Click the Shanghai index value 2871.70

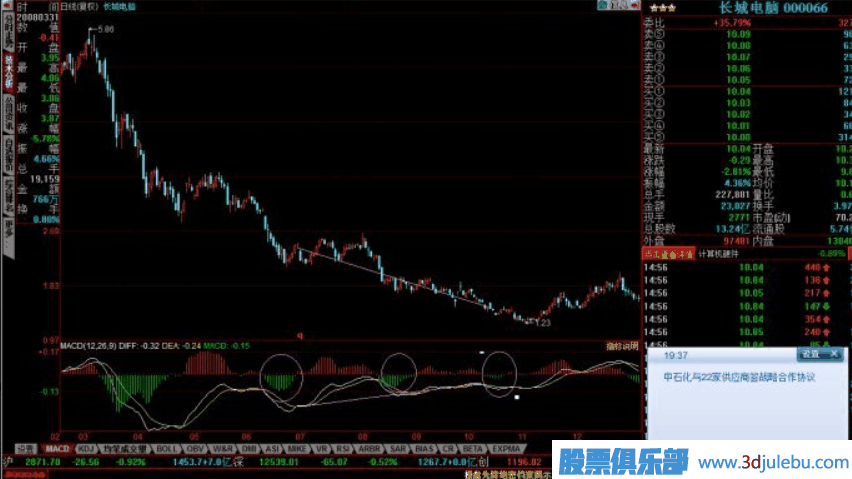(42, 462)
